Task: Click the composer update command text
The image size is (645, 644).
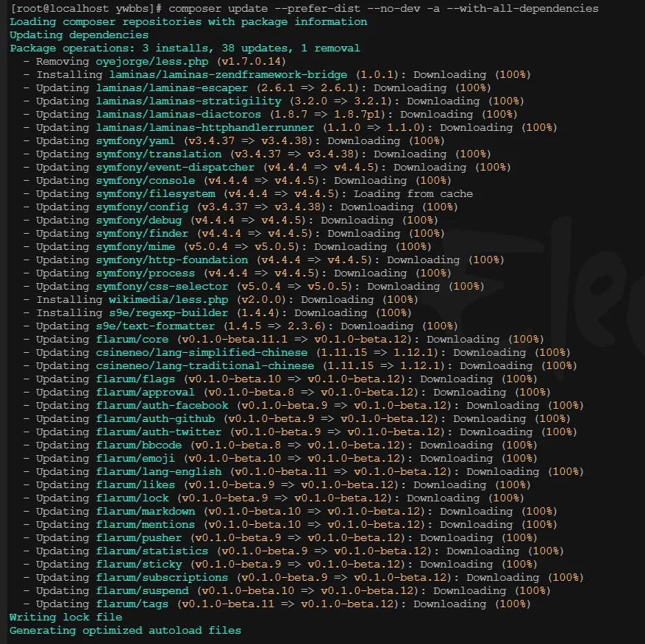Action: click(x=383, y=8)
